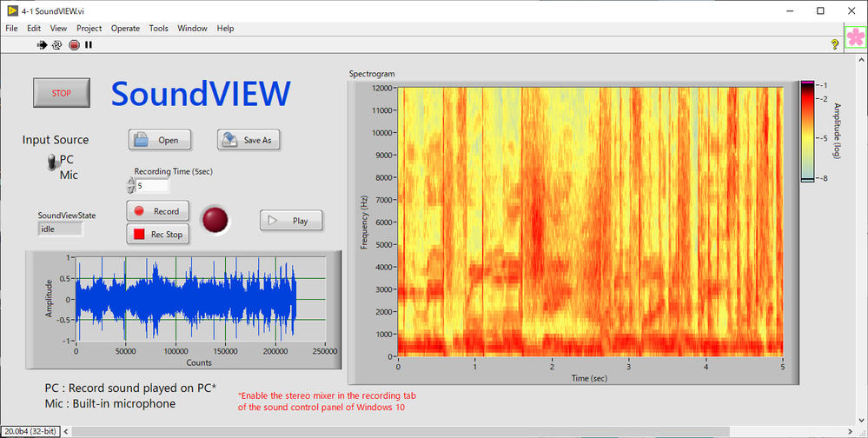Click the red stereo mixer note text
Screen dimensions: 868x438
tap(327, 401)
